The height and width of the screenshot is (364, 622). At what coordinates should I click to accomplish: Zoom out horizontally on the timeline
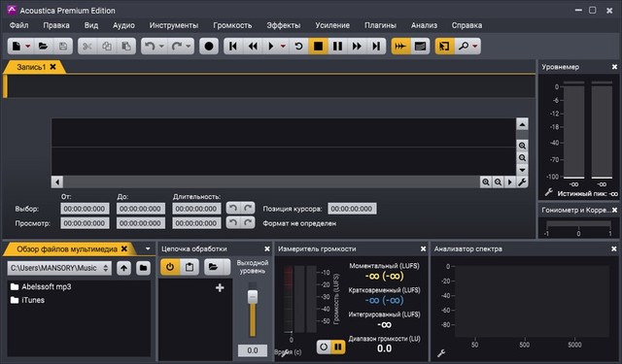point(498,182)
